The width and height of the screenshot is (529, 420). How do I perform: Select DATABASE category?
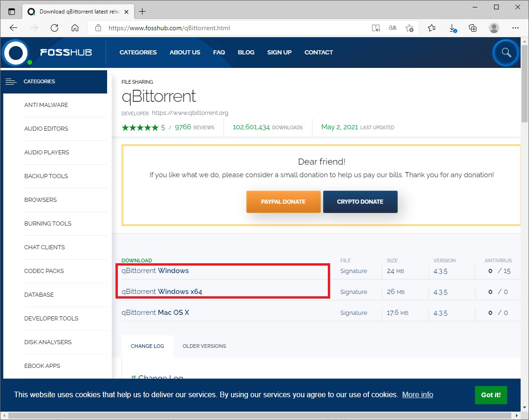click(x=39, y=294)
